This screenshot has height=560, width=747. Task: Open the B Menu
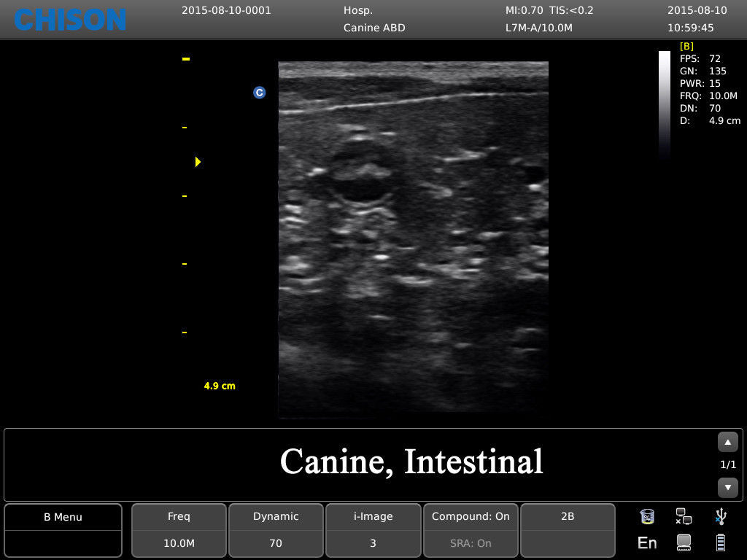(x=62, y=516)
